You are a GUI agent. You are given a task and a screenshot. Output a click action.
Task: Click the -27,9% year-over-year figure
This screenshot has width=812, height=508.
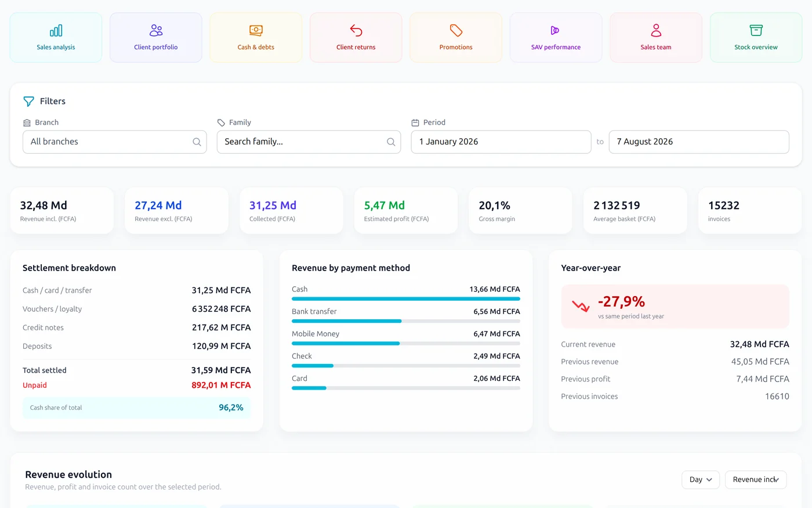coord(621,301)
